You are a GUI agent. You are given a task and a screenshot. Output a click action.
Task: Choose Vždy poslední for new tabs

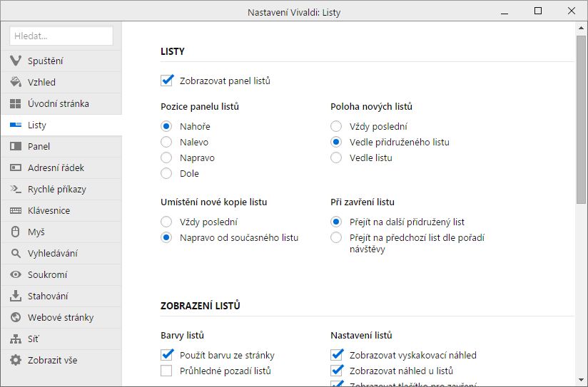[337, 126]
